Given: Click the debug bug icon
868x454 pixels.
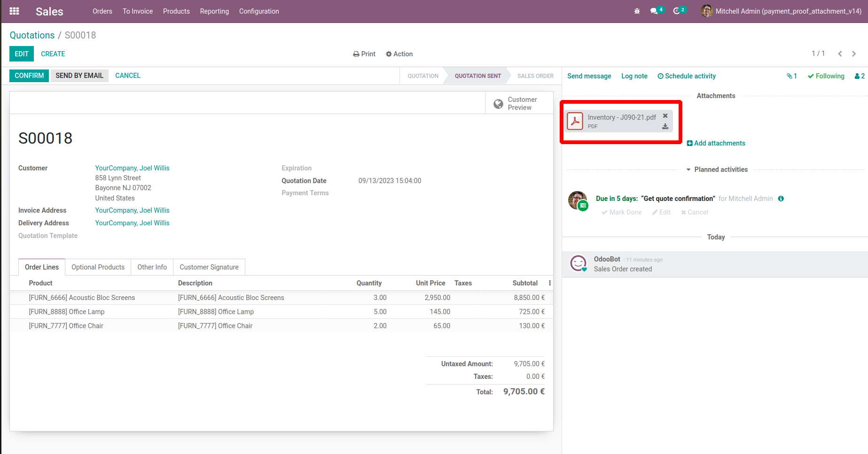Looking at the screenshot, I should 637,11.
